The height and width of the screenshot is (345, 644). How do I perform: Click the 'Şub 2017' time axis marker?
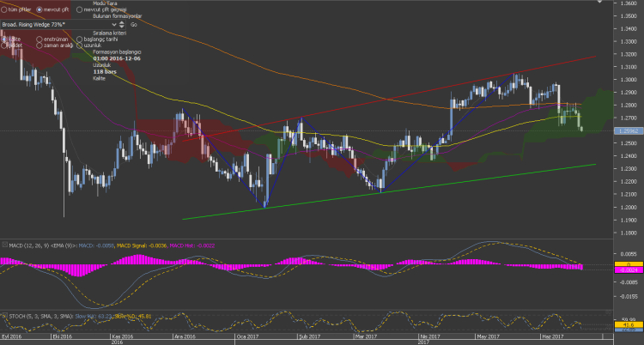pos(309,336)
